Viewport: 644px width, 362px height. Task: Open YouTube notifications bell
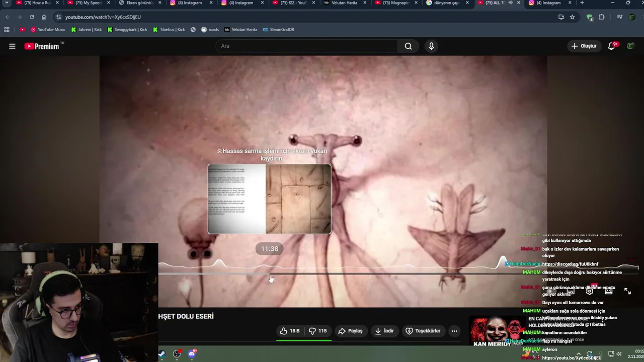pos(611,46)
